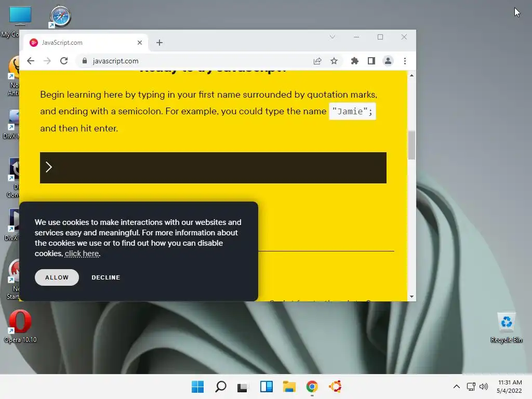The height and width of the screenshot is (399, 532).
Task: Close the JavaScript.com tab
Action: 140,43
